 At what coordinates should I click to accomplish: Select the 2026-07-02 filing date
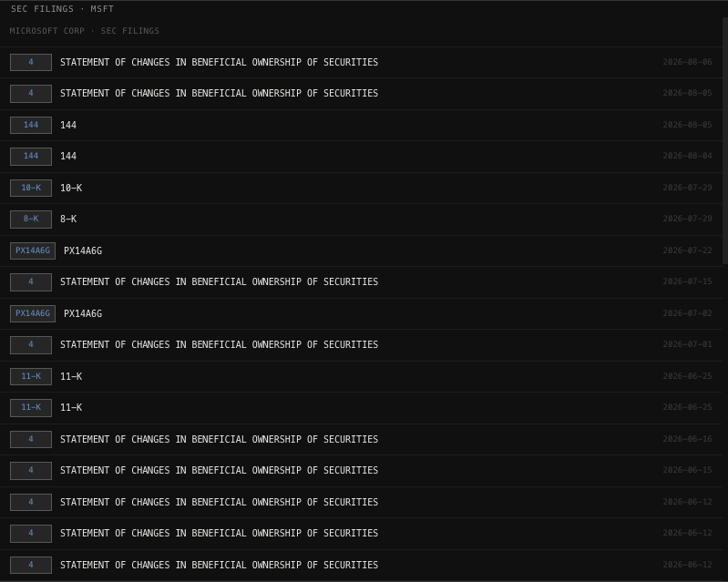pos(687,313)
